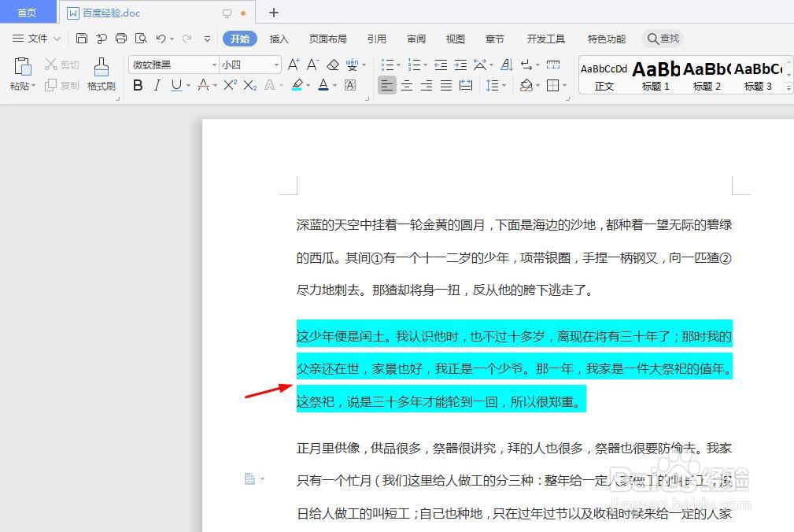The width and height of the screenshot is (794, 532).
Task: Increase font size with the A+ icon
Action: (294, 64)
